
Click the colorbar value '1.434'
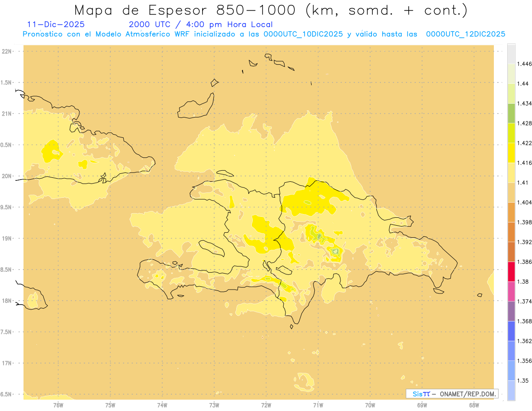coord(525,103)
